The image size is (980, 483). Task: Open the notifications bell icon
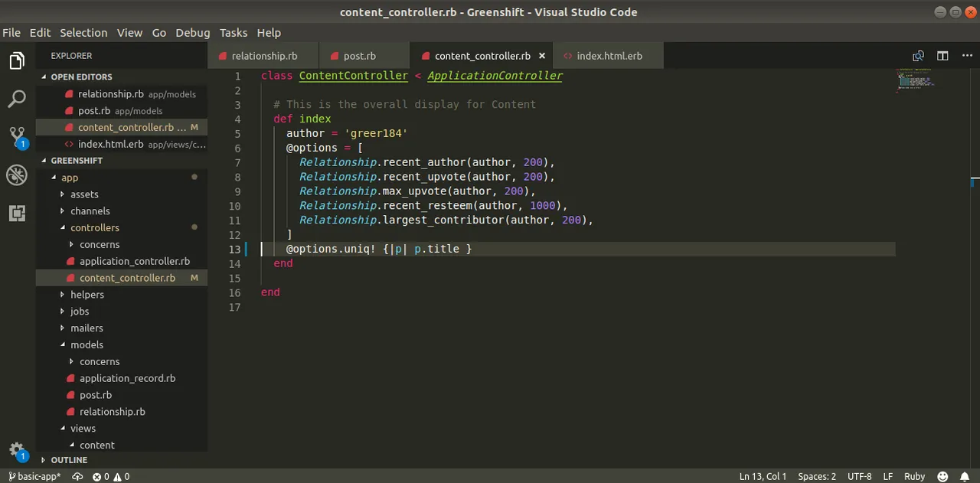point(965,476)
